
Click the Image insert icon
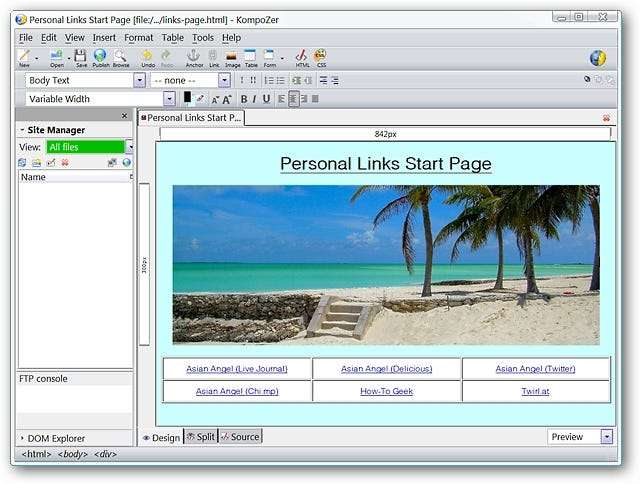[231, 57]
